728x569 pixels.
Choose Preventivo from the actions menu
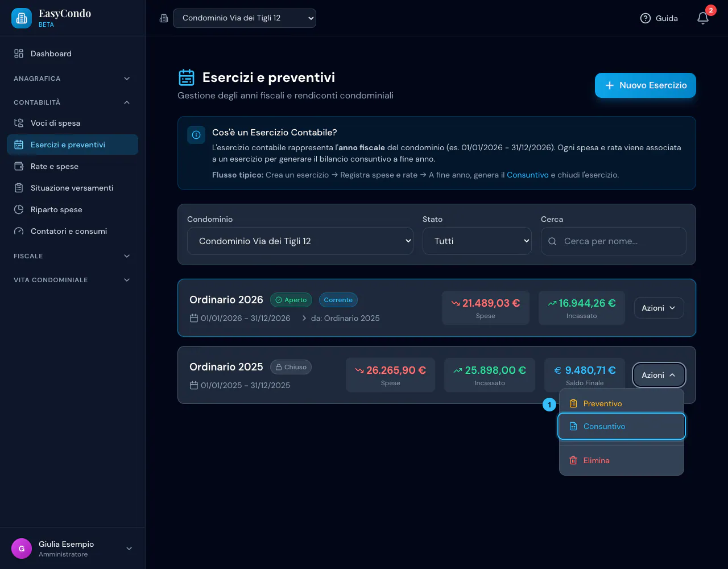[x=622, y=403]
